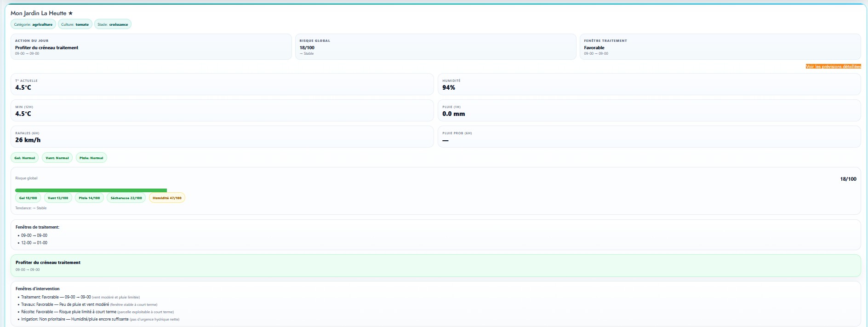Click the star icon beside Mon Jardin La Heutte
Screen dimensions: 868x327
[70, 13]
